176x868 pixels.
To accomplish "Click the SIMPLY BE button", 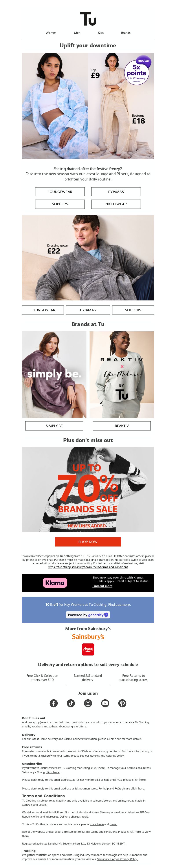I will [x=54, y=426].
